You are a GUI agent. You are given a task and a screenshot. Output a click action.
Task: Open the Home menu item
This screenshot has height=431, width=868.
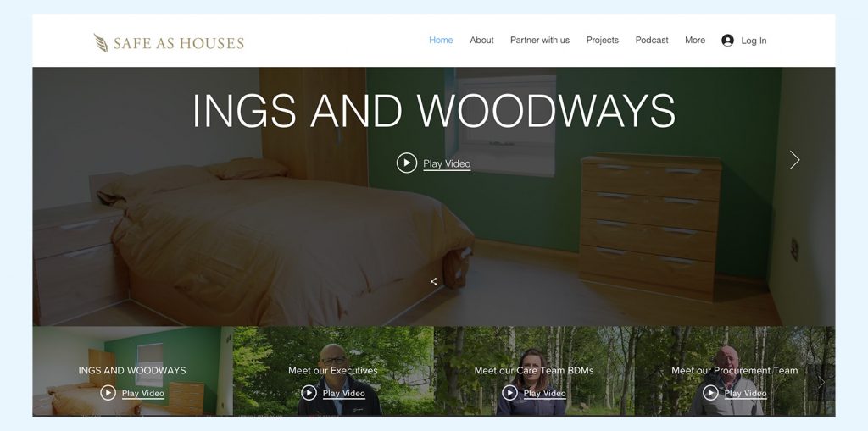(x=441, y=41)
